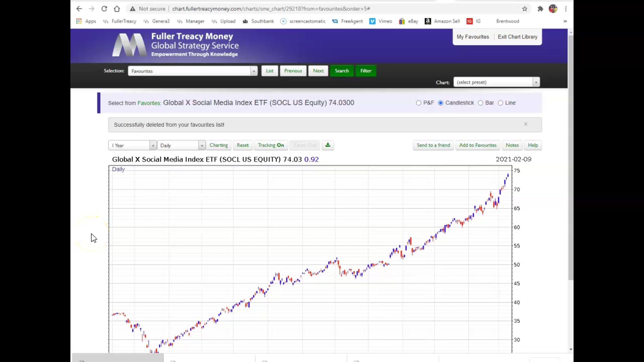
Task: Open the Apps grid shortcut
Action: coord(86,21)
